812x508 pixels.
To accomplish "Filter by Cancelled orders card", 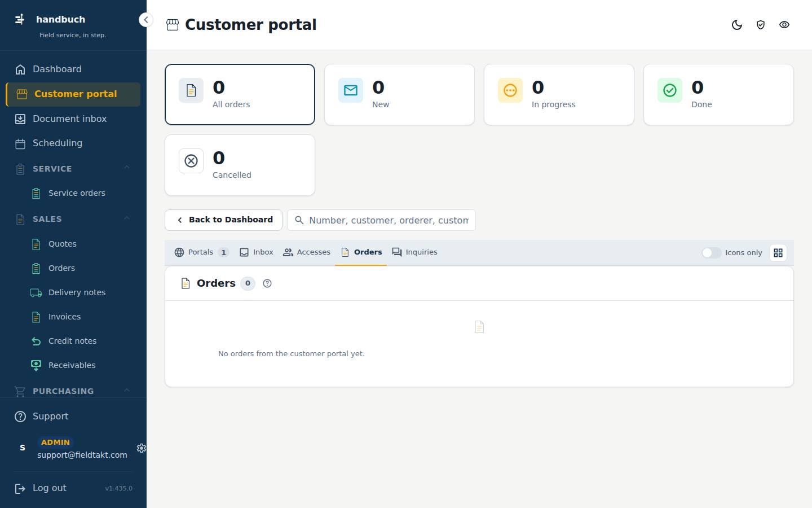I will 240,165.
